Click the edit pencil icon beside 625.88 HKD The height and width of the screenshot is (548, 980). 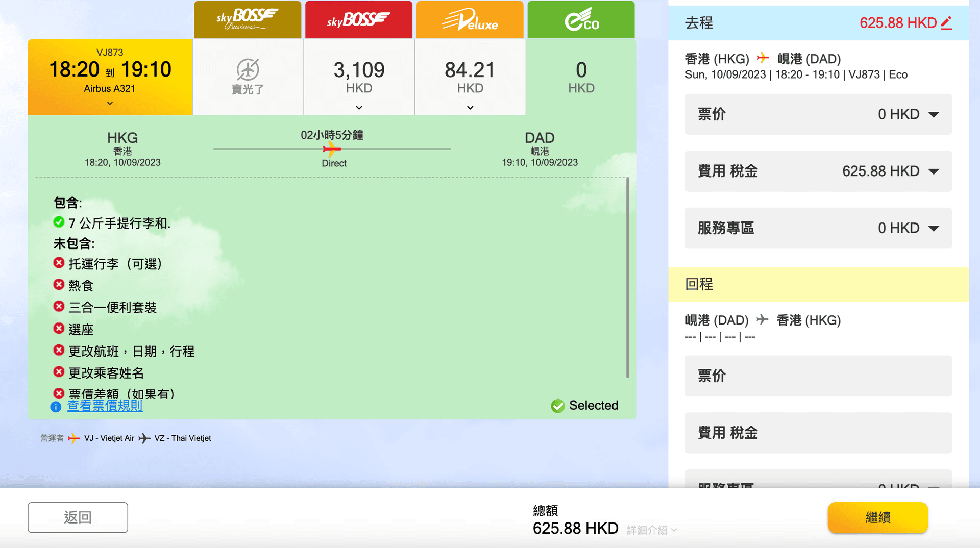(947, 22)
